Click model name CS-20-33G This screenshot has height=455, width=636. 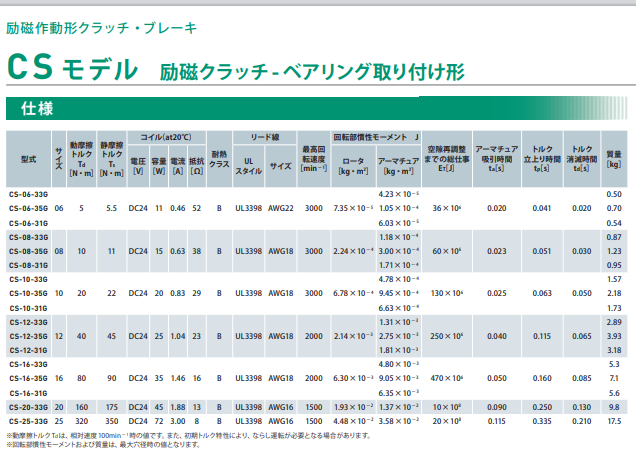pos(28,408)
